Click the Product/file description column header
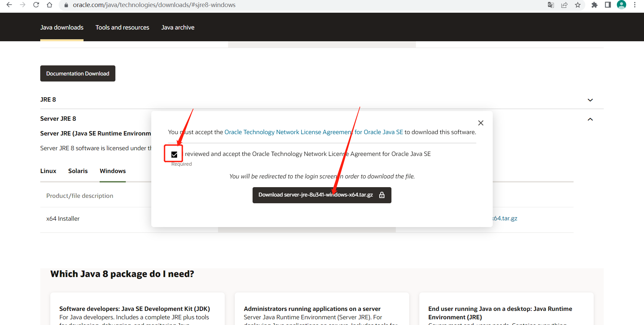 coord(80,196)
